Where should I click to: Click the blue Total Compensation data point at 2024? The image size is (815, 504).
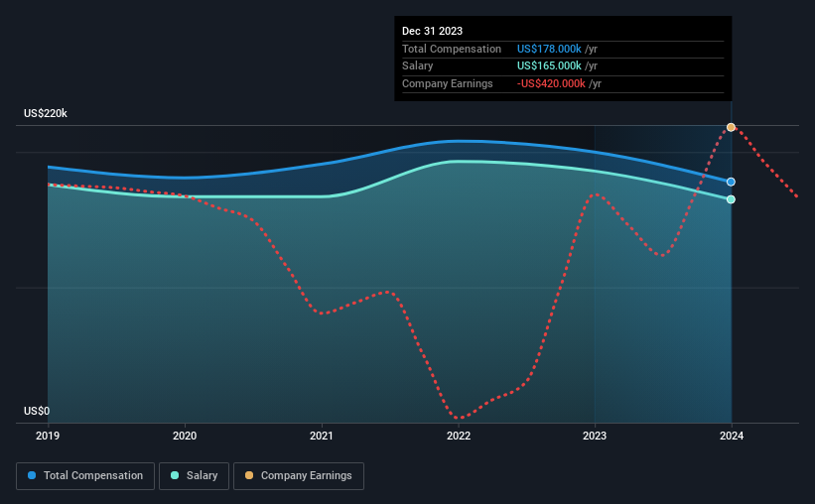tap(731, 182)
